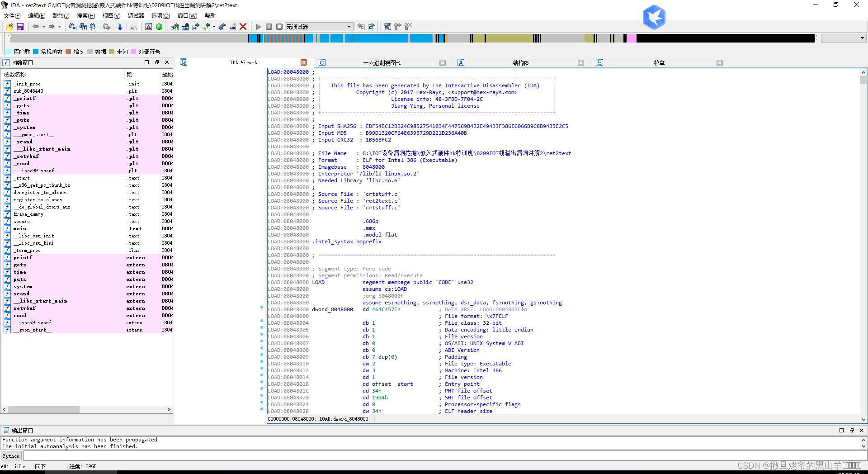Open the 编辑(E) menu
The width and height of the screenshot is (868, 474).
(x=37, y=15)
